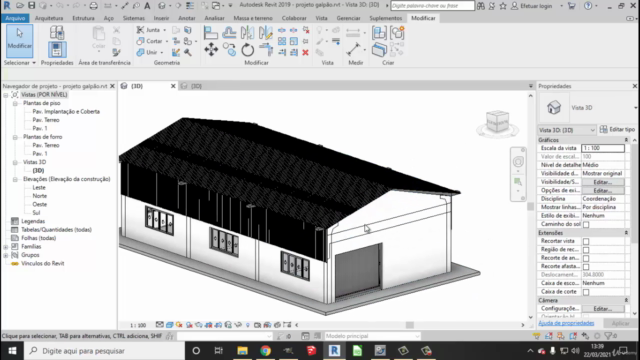Click Editar button for Visibilidade/S...

point(602,182)
